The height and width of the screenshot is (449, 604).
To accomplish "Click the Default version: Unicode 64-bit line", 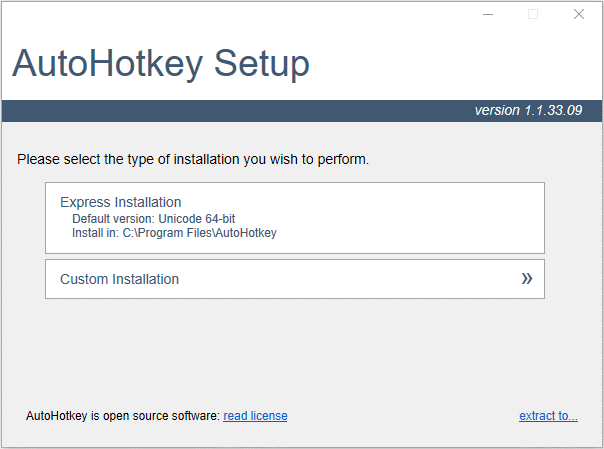I will 153,219.
